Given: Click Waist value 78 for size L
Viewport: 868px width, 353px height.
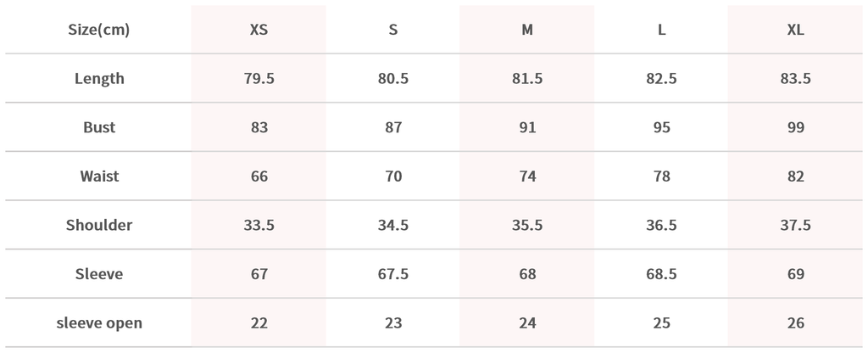Looking at the screenshot, I should tap(662, 176).
